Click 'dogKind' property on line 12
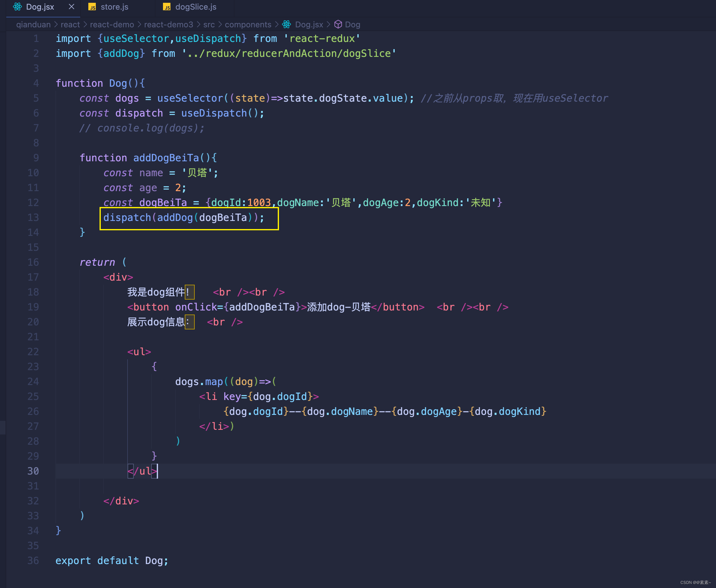The height and width of the screenshot is (588, 716). click(437, 203)
